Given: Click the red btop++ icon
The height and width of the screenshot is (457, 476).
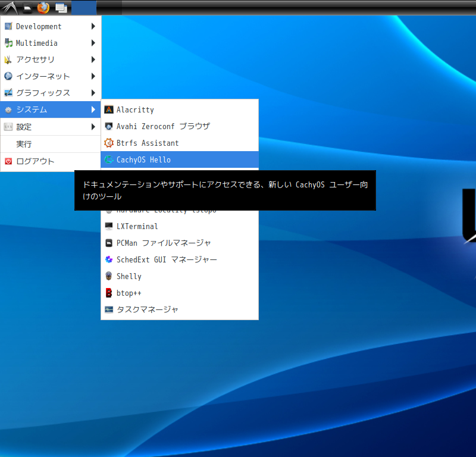Looking at the screenshot, I should 109,293.
